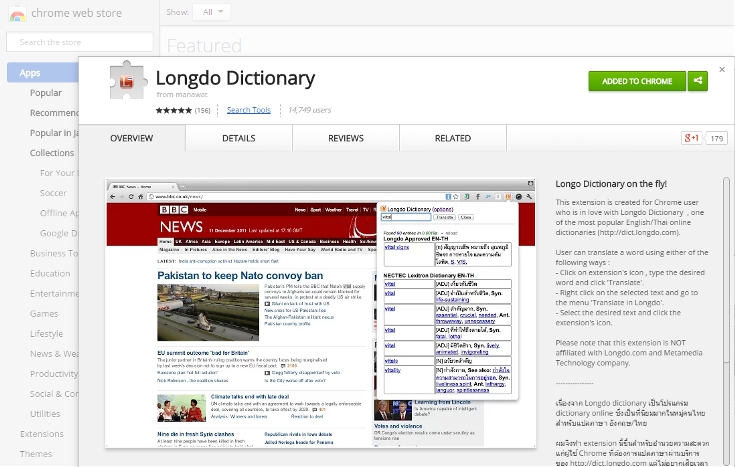This screenshot has width=735, height=467.
Task: Click the five-star rating
Action: coord(173,111)
